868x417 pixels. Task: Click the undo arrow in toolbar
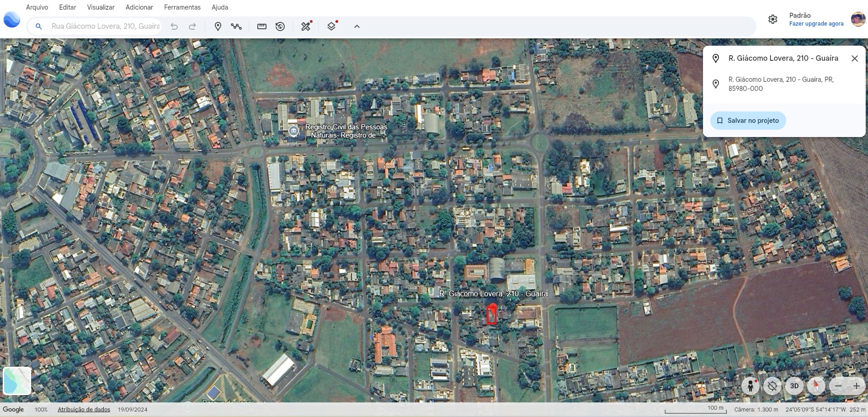174,26
